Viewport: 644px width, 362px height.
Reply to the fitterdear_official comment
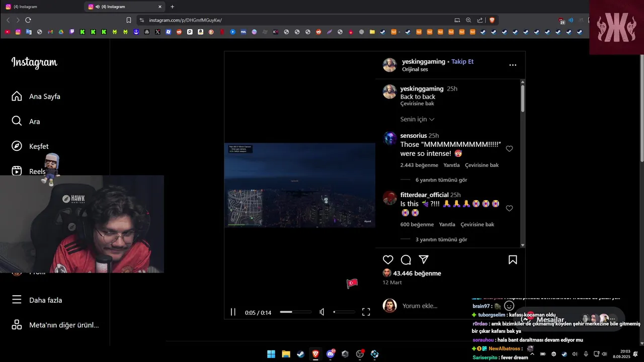click(447, 224)
